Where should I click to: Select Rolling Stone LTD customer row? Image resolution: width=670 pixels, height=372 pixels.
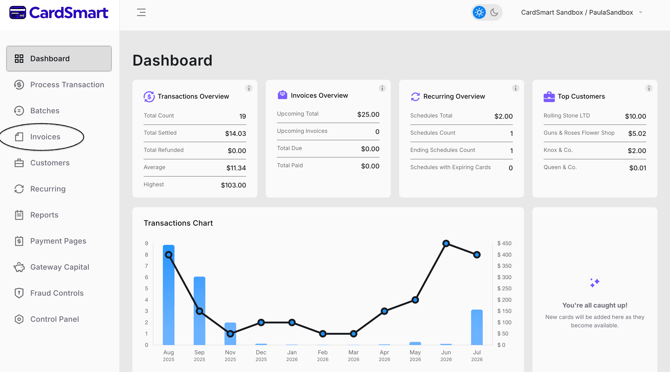[x=594, y=116]
